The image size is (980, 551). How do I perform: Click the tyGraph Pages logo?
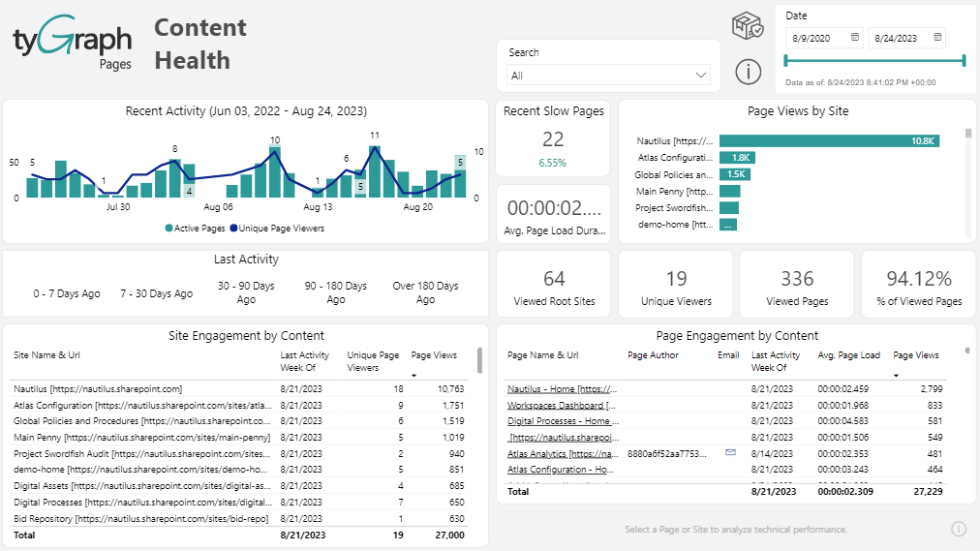pyautogui.click(x=73, y=42)
